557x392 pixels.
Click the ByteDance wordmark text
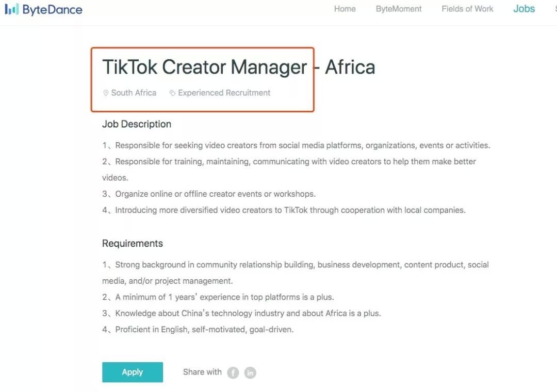[52, 9]
